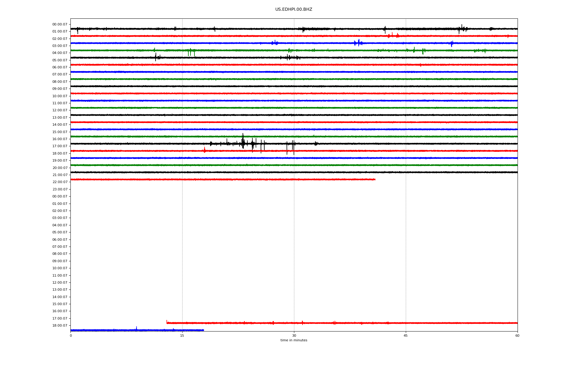
Task: Click the bottommost 18:00:07 time label
Action: [x=60, y=326]
